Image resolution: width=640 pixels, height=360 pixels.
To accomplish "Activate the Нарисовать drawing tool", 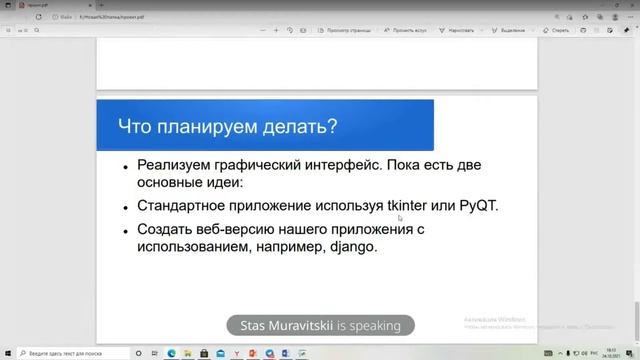I will pyautogui.click(x=456, y=30).
